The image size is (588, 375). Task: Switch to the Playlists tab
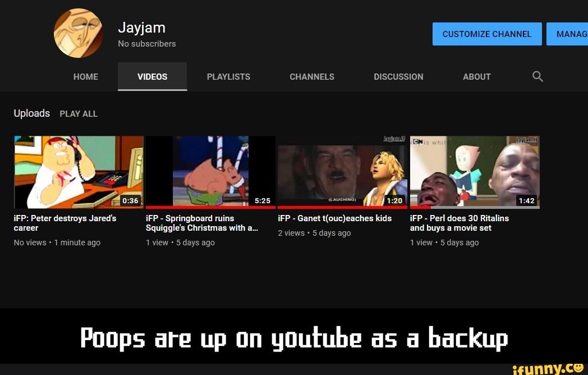coord(228,77)
